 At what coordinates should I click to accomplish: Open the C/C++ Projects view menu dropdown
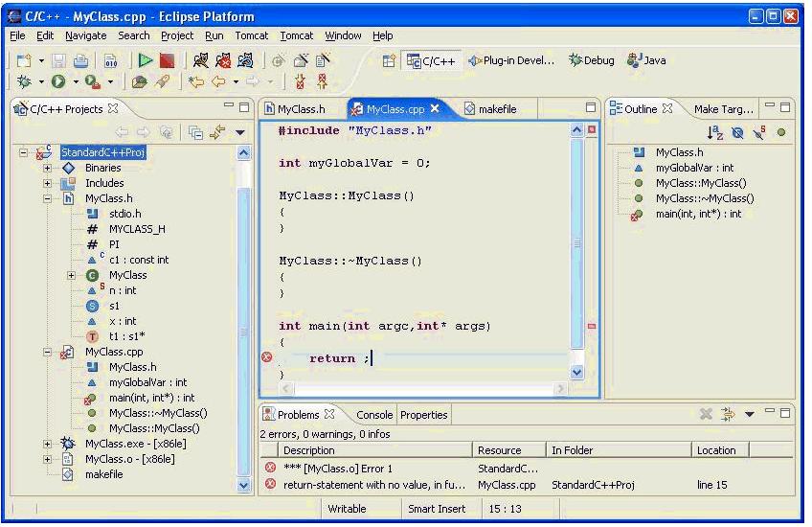click(240, 132)
